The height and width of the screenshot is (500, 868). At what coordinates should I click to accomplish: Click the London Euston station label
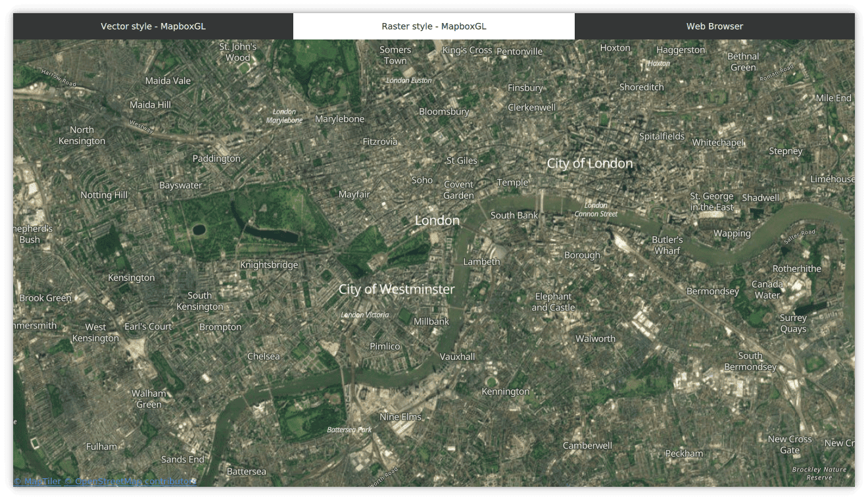click(x=409, y=80)
